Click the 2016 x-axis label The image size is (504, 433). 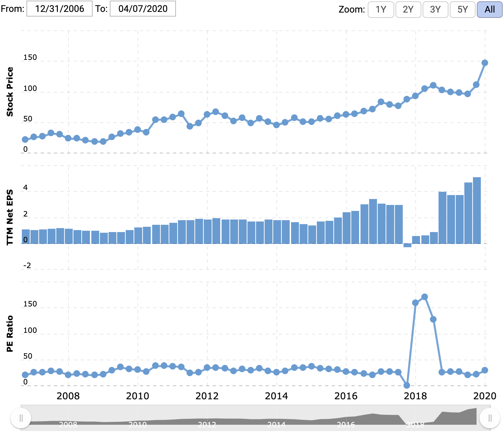click(x=346, y=396)
